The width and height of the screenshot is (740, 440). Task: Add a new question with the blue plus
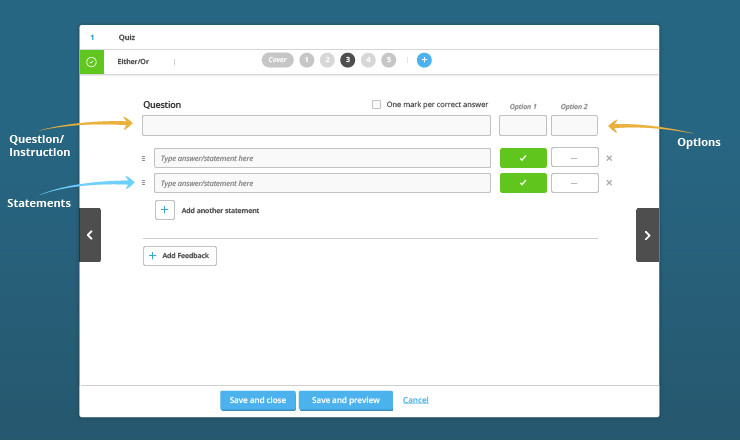coord(424,60)
